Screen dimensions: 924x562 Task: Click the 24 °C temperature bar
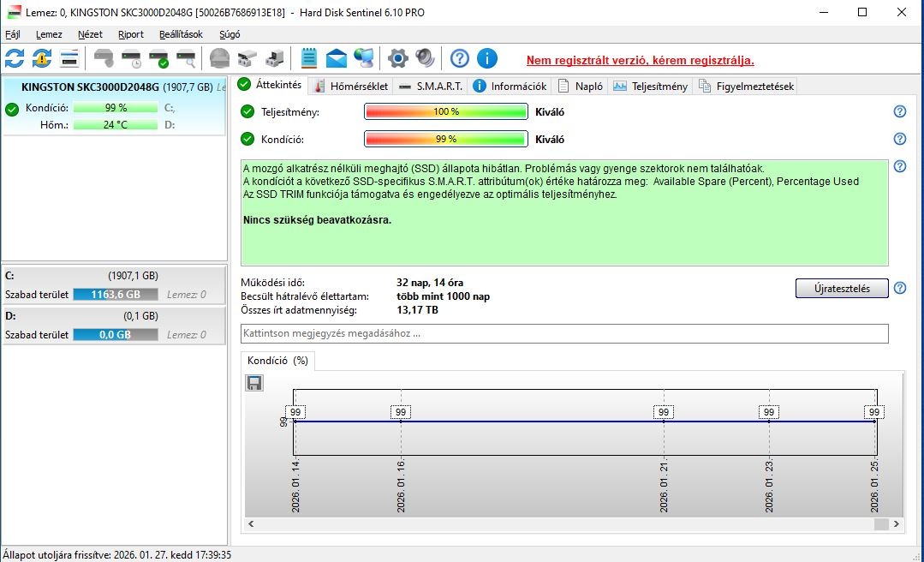[x=116, y=124]
